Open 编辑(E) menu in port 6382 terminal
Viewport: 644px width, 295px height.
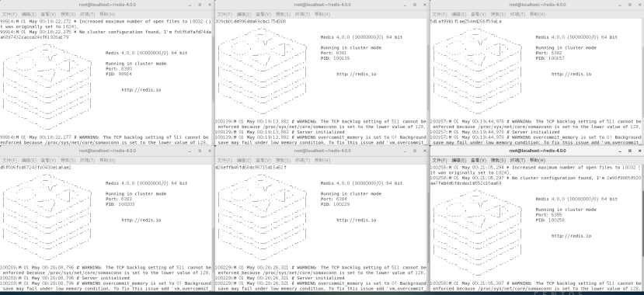(459, 14)
